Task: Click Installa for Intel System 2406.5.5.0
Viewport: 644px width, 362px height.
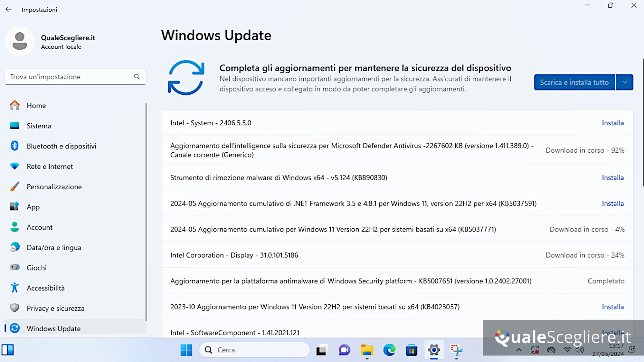Action: click(612, 123)
